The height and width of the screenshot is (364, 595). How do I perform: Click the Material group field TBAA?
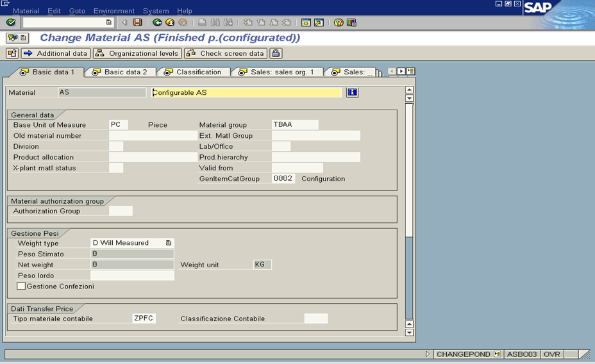[295, 125]
